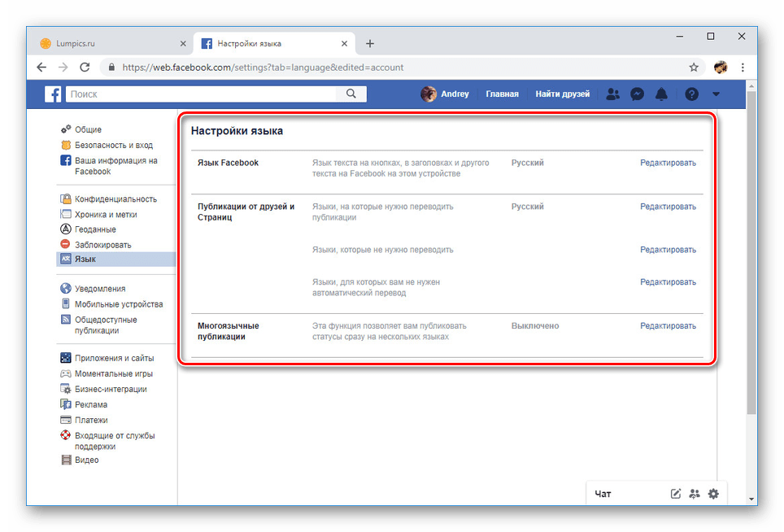Open Входящие от службы поддержки
This screenshot has height=532, width=784.
tap(115, 441)
